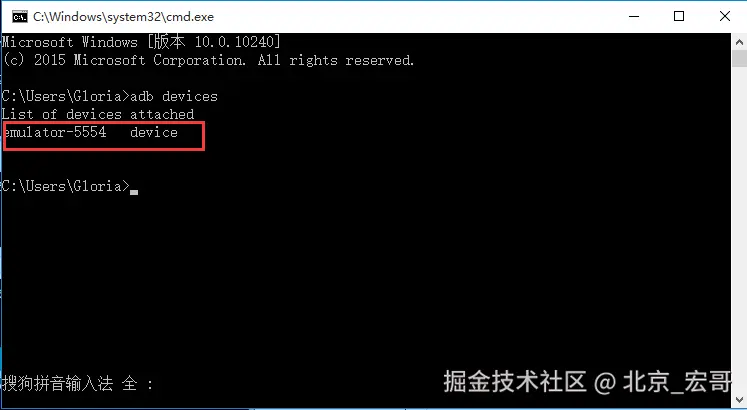
Task: Click the scrollbar track below the thumb
Action: pyautogui.click(x=739, y=229)
